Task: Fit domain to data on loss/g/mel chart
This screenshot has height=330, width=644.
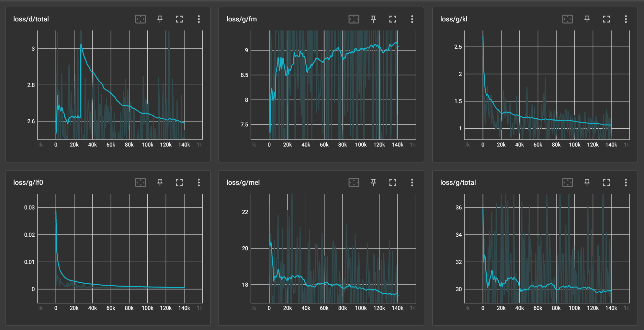Action: tap(354, 183)
